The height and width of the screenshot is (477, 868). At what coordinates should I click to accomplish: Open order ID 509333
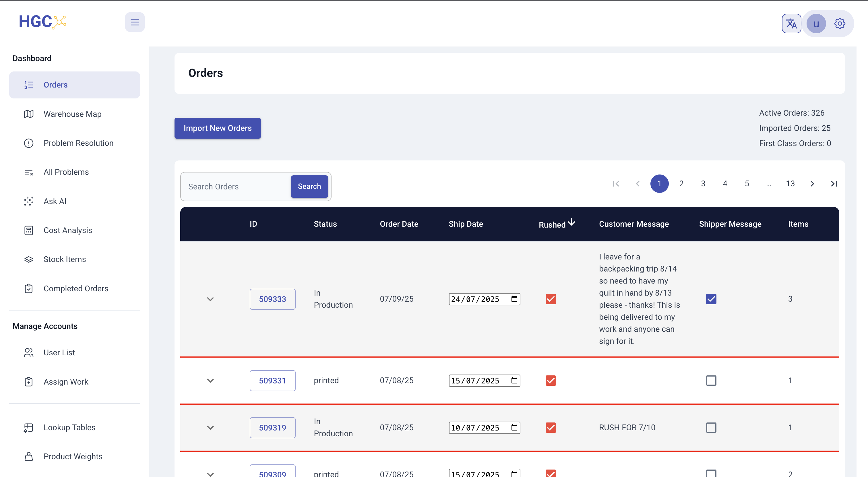point(272,299)
